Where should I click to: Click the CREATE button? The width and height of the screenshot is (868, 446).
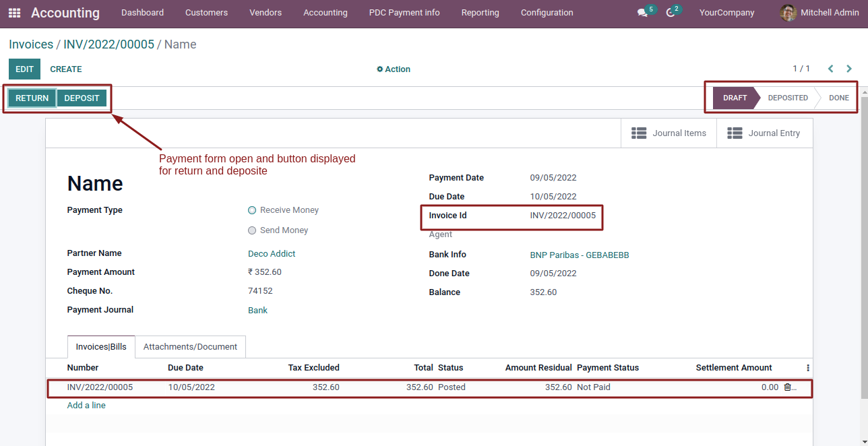[66, 69]
